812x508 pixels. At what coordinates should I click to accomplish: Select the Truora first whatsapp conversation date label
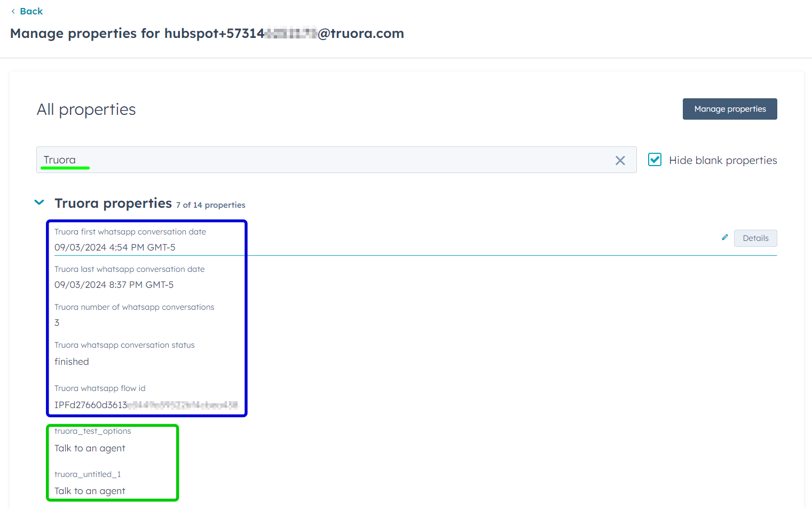click(130, 232)
